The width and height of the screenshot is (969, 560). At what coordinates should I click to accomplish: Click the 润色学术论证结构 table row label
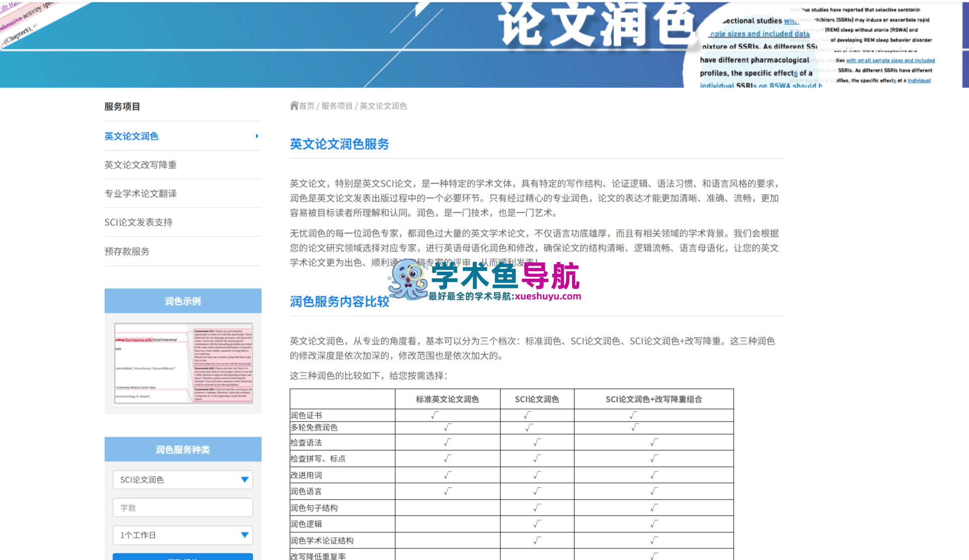click(322, 540)
